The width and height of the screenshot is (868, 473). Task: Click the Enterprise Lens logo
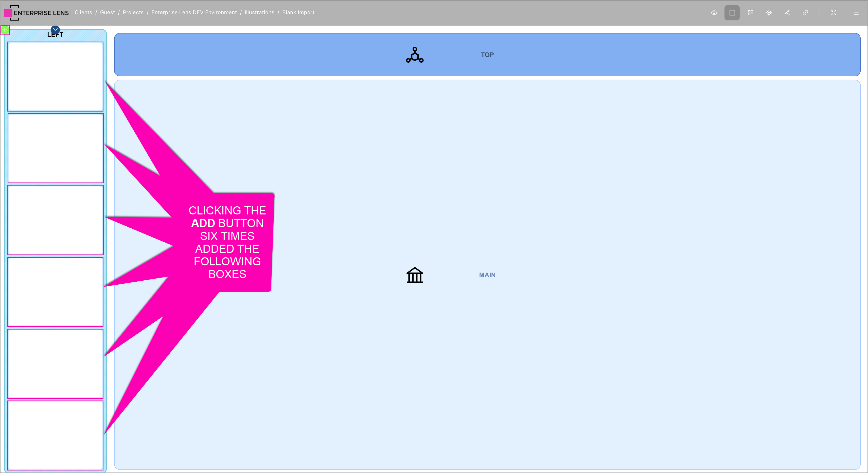coord(36,13)
